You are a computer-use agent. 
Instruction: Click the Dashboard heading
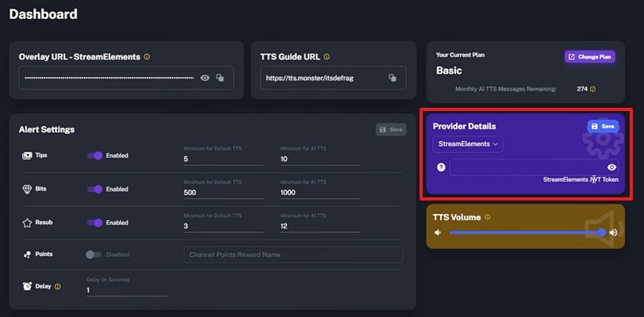coord(43,14)
